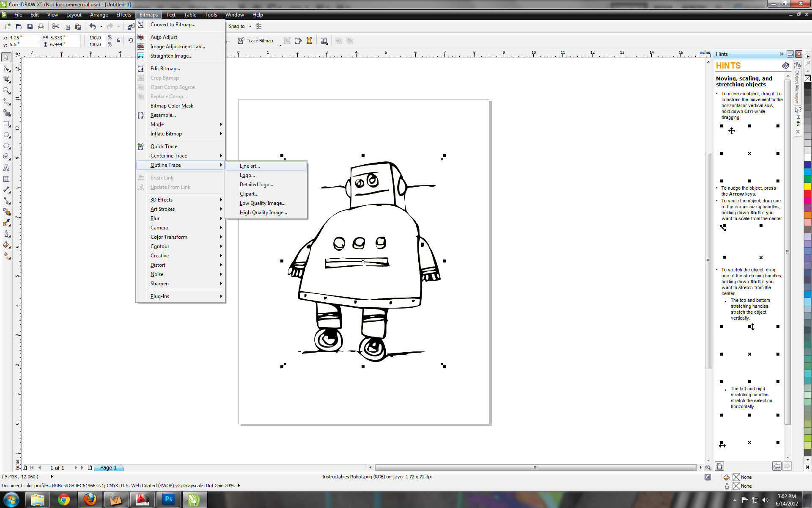The width and height of the screenshot is (812, 508).
Task: Click the vertical scrollbar of canvas
Action: click(x=708, y=260)
